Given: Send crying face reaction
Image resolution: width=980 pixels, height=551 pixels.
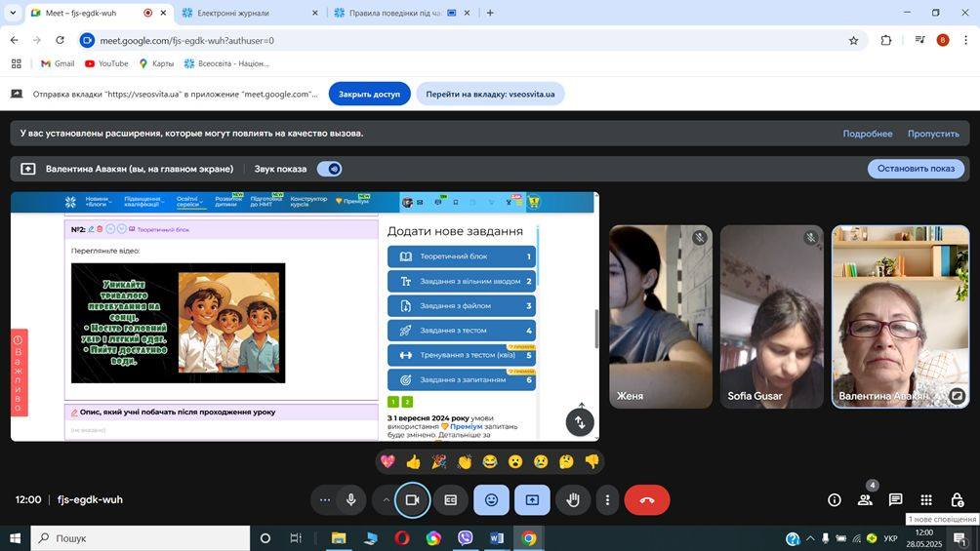Looking at the screenshot, I should [541, 461].
